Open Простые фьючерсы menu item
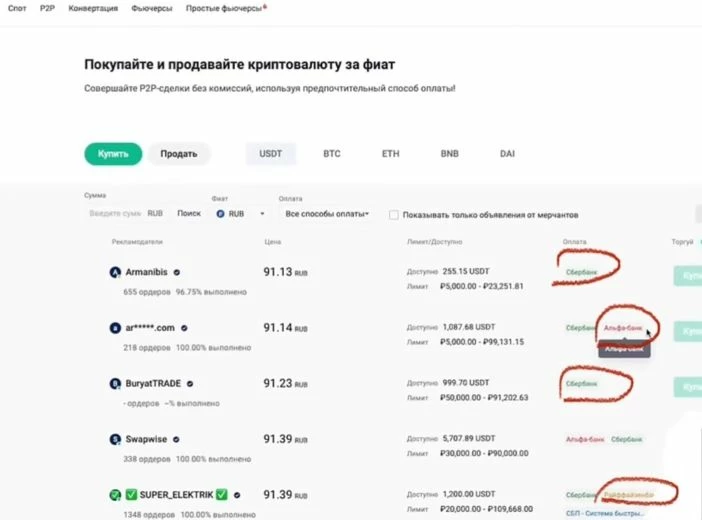The width and height of the screenshot is (702, 520). (224, 8)
